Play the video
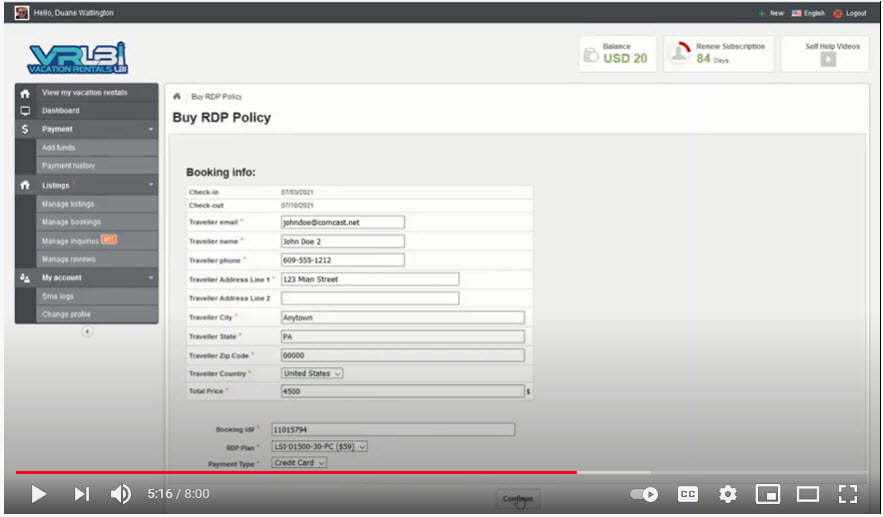883x517 pixels. [38, 494]
